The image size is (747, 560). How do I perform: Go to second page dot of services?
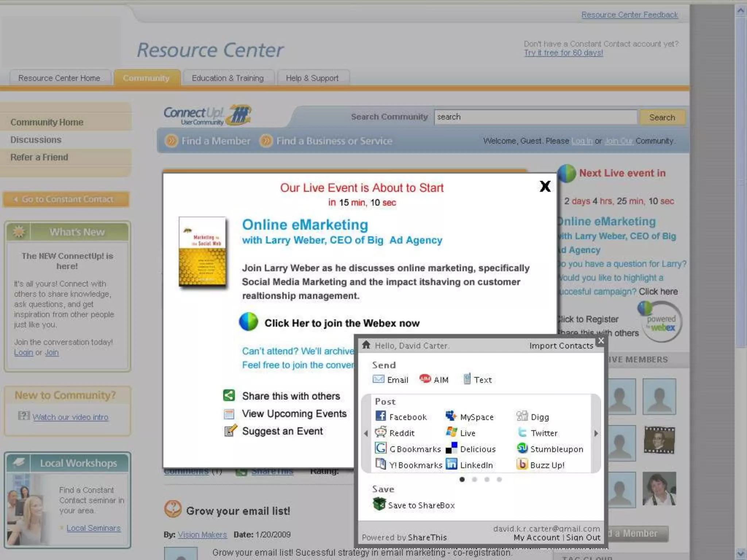pos(475,479)
